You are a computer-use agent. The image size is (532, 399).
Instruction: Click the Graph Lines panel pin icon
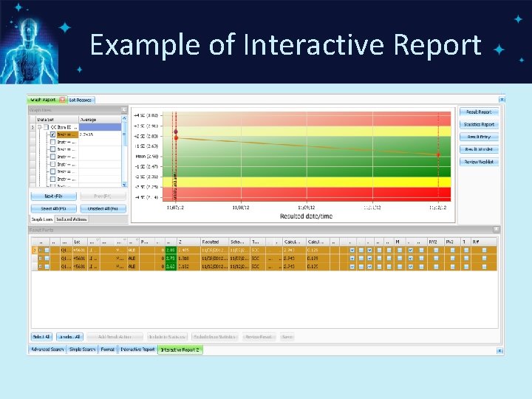(x=124, y=110)
